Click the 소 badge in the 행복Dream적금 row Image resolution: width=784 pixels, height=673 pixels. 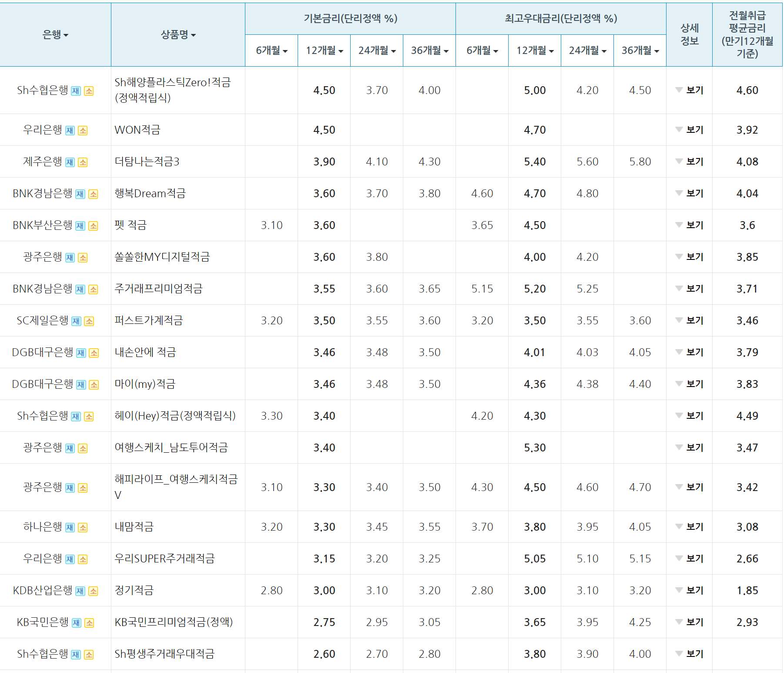tap(93, 194)
